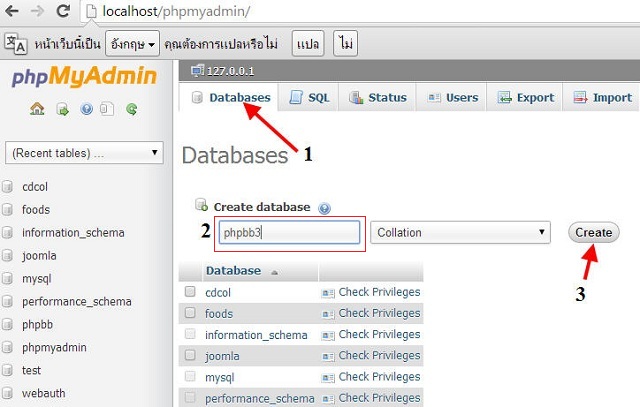Click the database icon next to joomla in sidebar
This screenshot has height=407, width=640.
pos(7,256)
